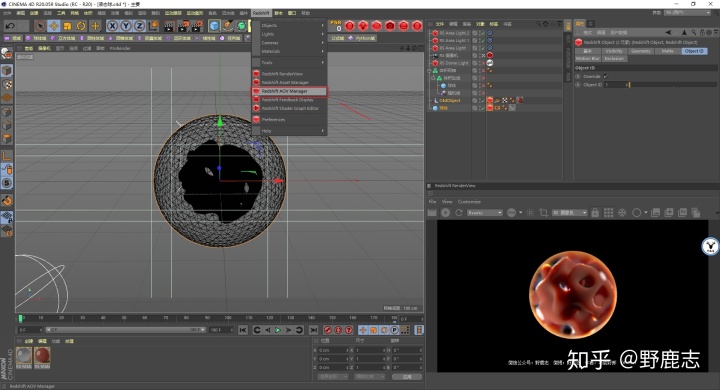
Task: Switch to Geometry tab in attributes
Action: tap(641, 51)
